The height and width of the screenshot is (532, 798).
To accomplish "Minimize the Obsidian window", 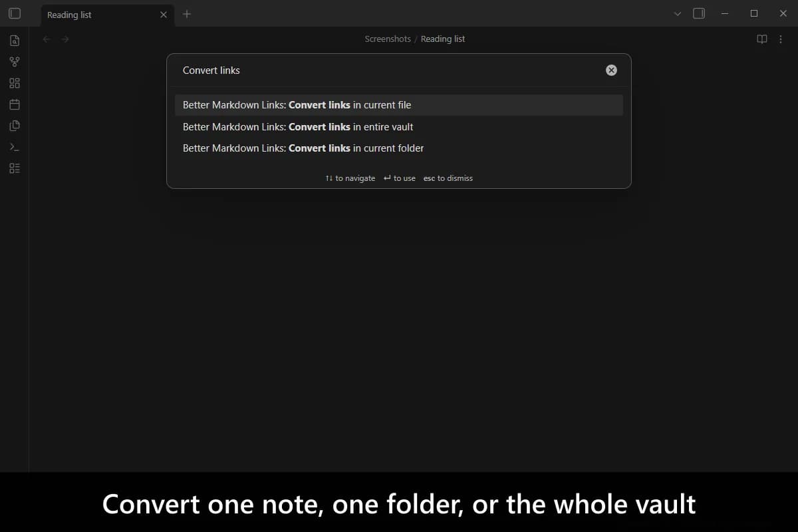I will point(725,13).
